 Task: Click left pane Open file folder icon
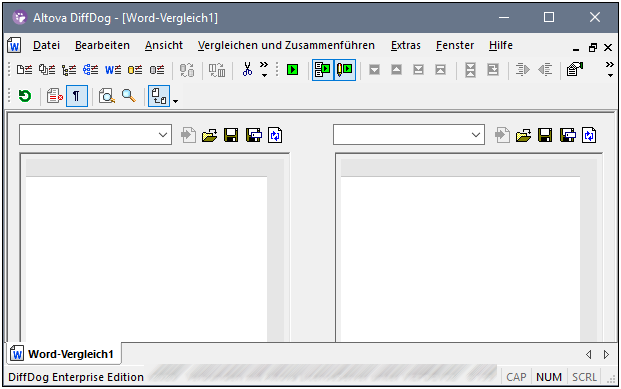click(x=210, y=135)
